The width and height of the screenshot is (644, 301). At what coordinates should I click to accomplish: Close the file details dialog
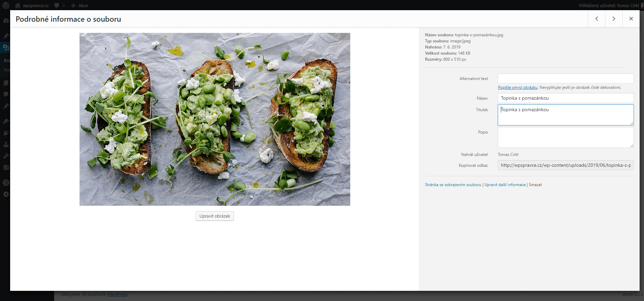tap(631, 19)
